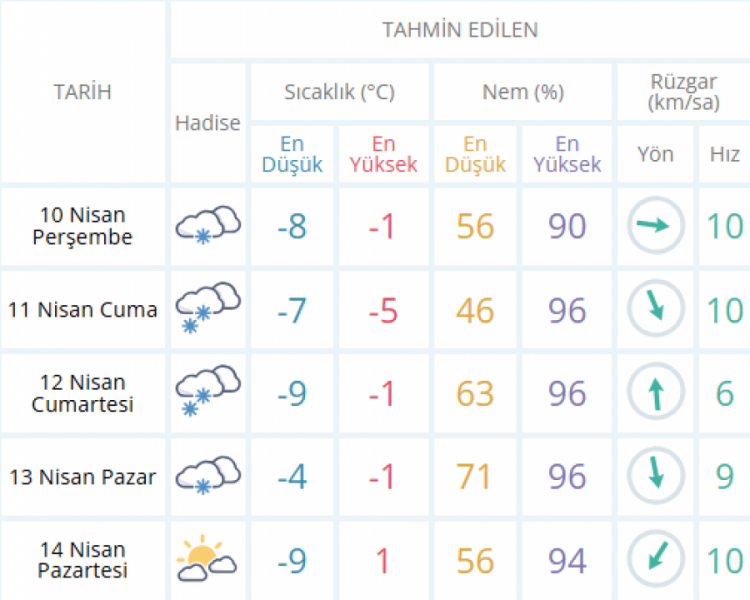
Task: Click the Hadise column header
Action: tap(208, 123)
